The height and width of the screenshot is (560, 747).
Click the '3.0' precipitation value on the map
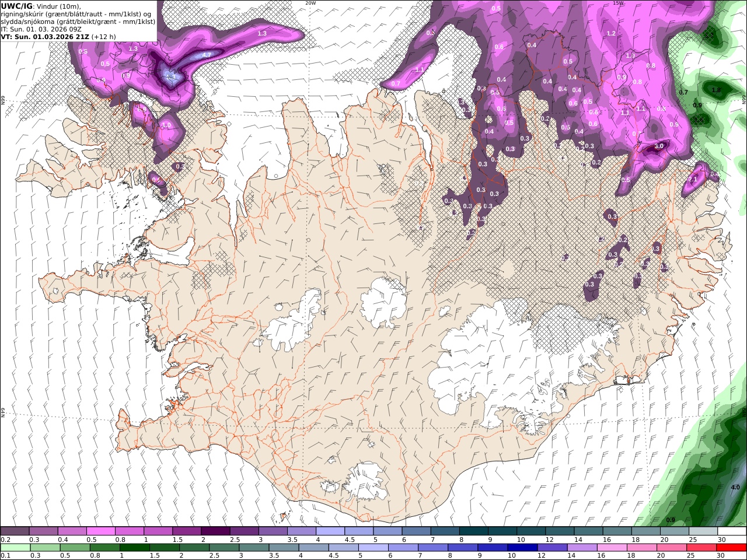pyautogui.click(x=659, y=146)
